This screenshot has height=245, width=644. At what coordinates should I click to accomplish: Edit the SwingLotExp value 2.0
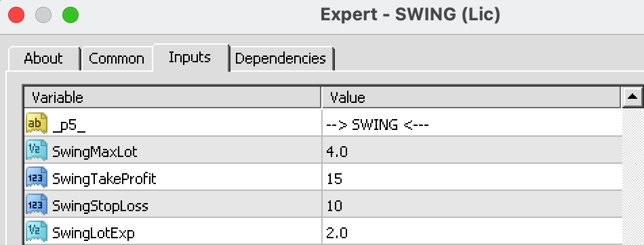(472, 232)
